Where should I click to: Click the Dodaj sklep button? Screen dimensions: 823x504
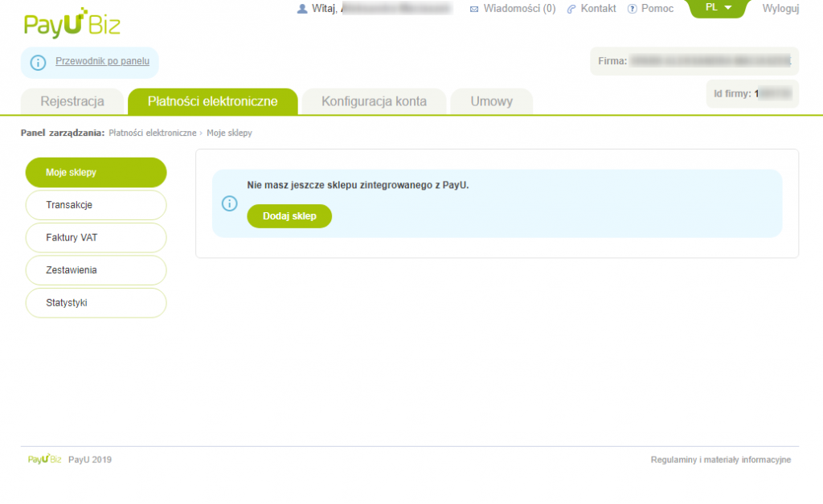[289, 215]
